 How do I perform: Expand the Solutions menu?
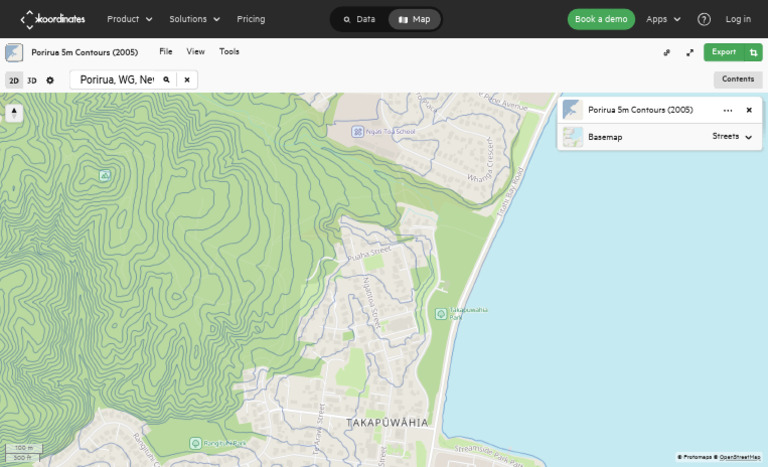click(x=194, y=19)
